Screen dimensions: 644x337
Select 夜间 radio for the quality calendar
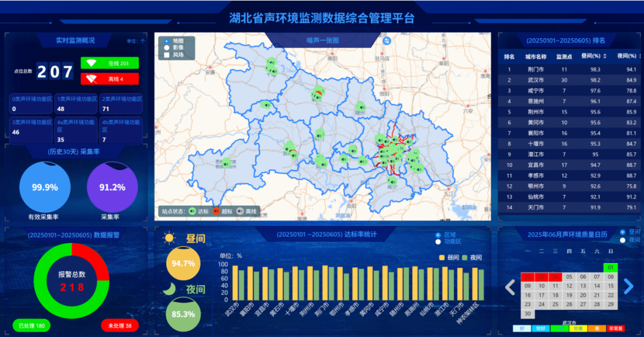[623, 240]
